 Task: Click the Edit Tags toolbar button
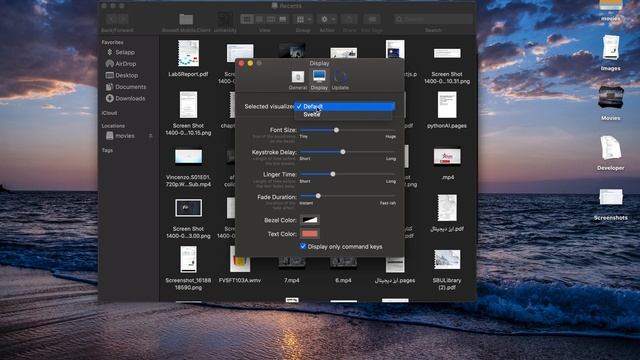click(371, 19)
